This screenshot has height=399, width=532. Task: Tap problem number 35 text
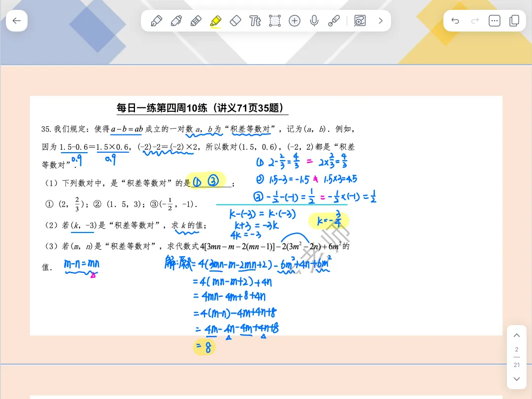pos(46,129)
